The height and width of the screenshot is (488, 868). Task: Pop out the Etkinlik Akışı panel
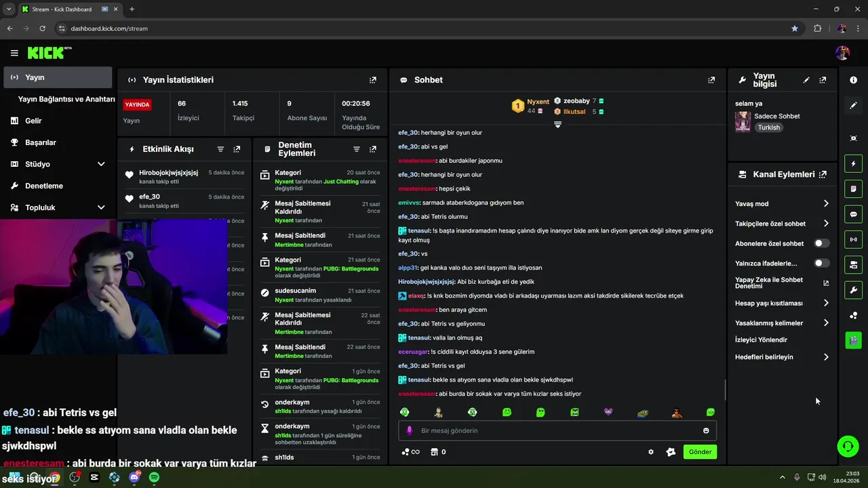(x=237, y=149)
